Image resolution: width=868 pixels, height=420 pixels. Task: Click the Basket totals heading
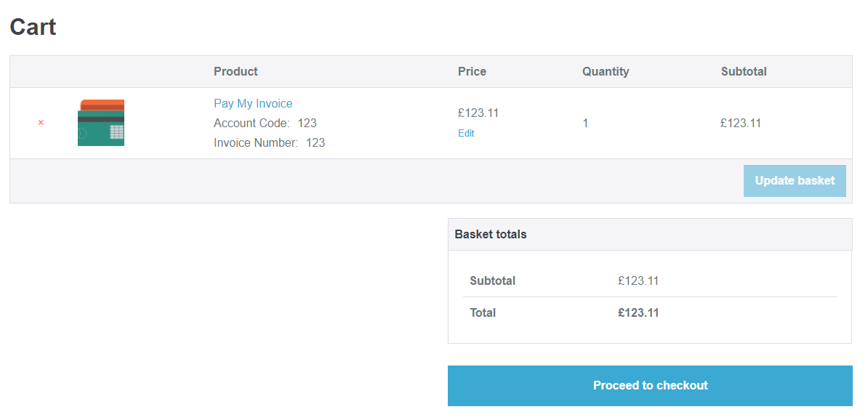pyautogui.click(x=491, y=234)
